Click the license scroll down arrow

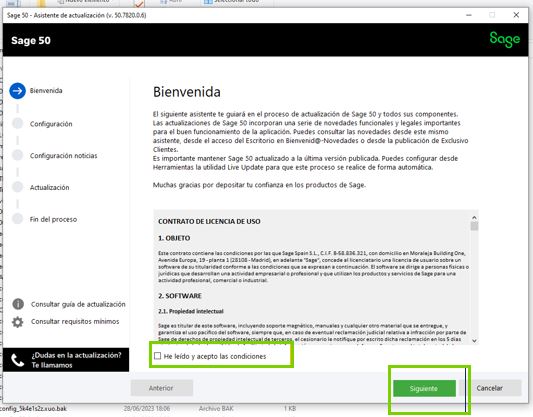click(x=474, y=341)
